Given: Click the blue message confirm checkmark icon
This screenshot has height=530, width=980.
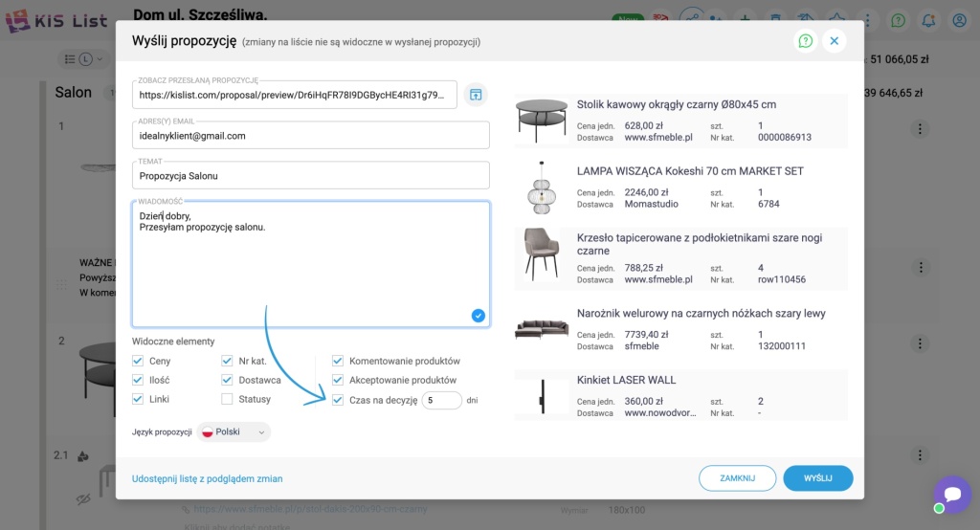Looking at the screenshot, I should coord(479,316).
